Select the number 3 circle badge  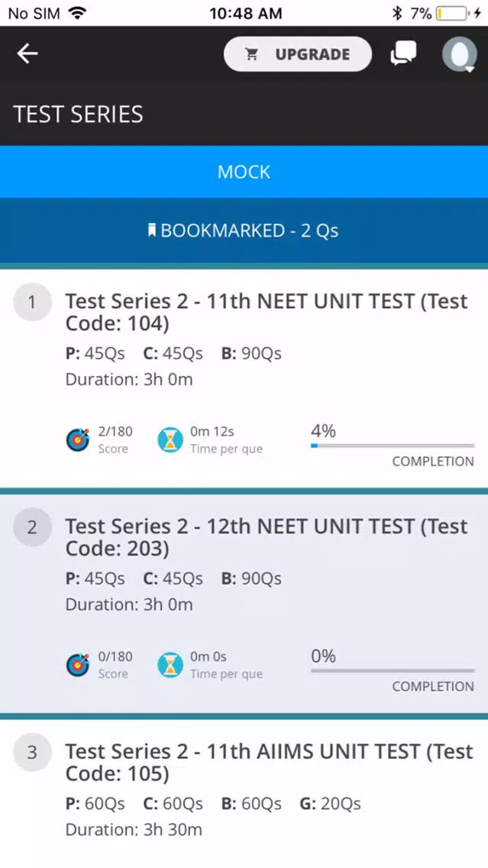32,753
